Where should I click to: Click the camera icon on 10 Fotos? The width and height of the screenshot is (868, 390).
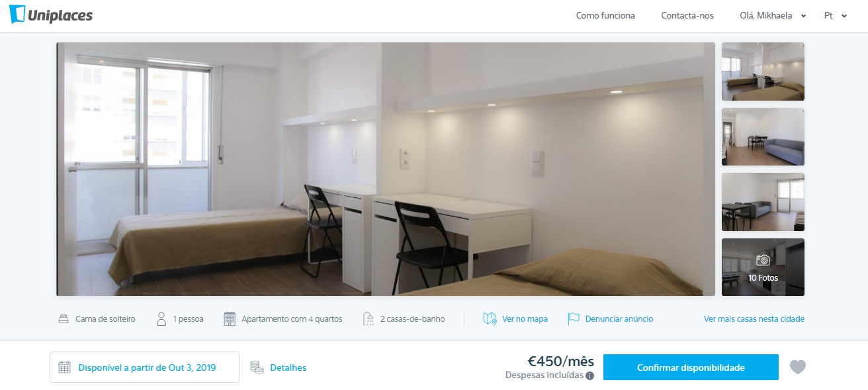click(763, 260)
